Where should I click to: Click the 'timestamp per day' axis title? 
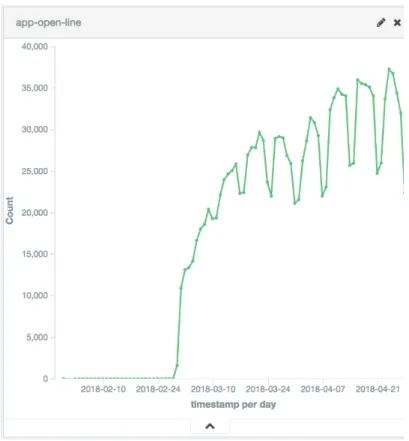233,405
